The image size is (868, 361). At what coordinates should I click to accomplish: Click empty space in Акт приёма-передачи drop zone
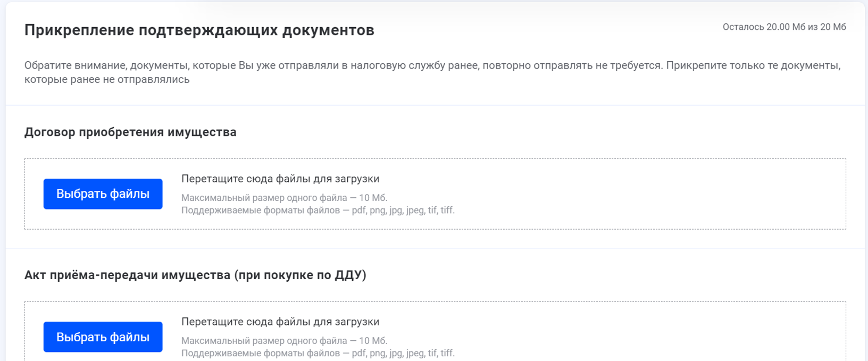[x=638, y=335]
